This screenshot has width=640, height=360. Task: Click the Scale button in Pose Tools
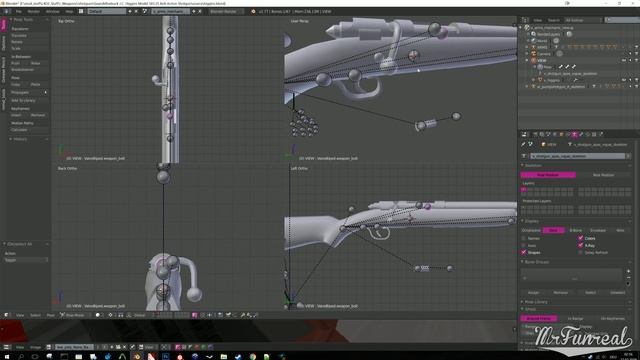tap(28, 49)
